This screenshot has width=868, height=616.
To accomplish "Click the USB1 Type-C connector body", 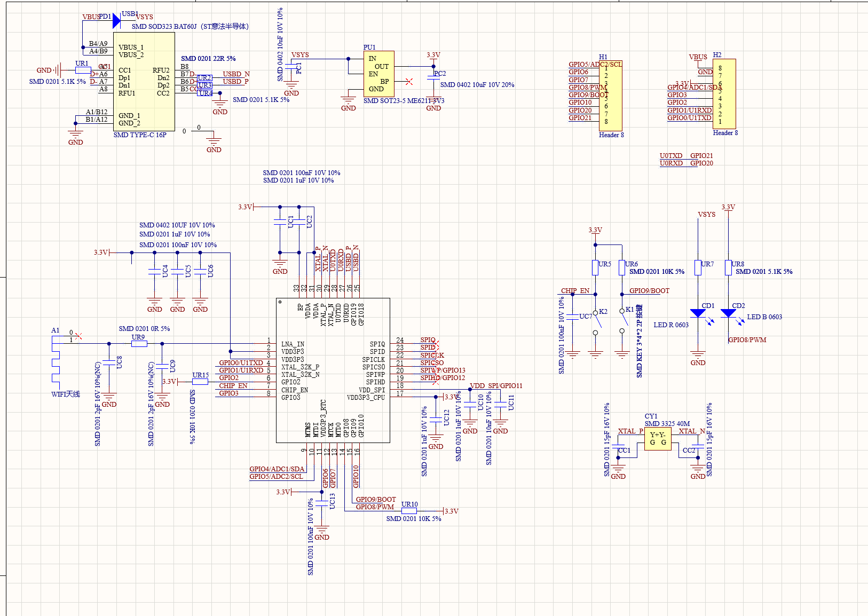I will coord(144,81).
